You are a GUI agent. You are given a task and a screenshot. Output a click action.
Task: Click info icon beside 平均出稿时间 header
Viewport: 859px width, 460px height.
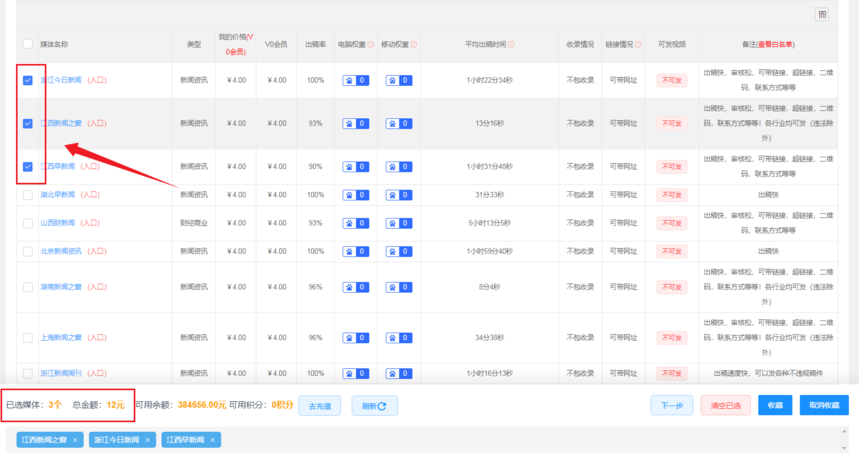[x=511, y=44]
